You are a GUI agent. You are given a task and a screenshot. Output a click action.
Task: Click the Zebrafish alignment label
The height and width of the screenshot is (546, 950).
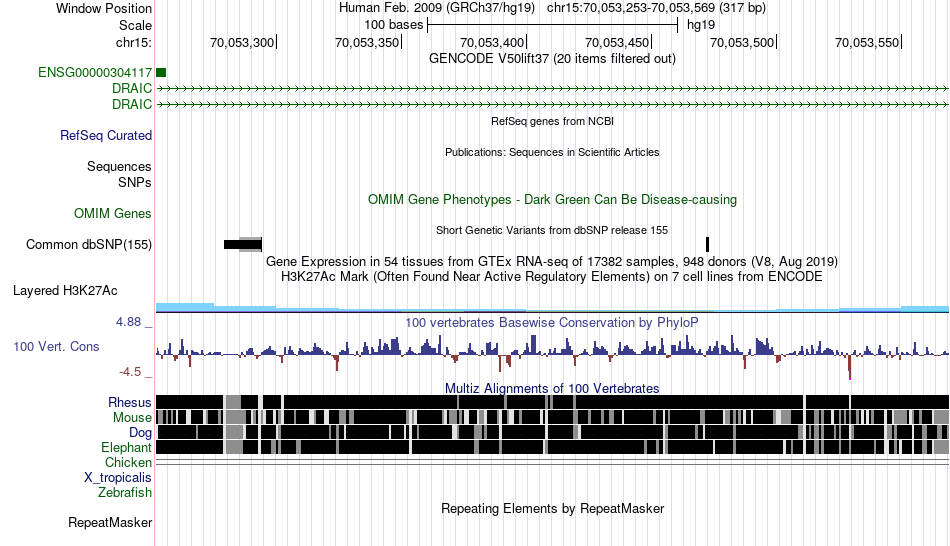(125, 492)
